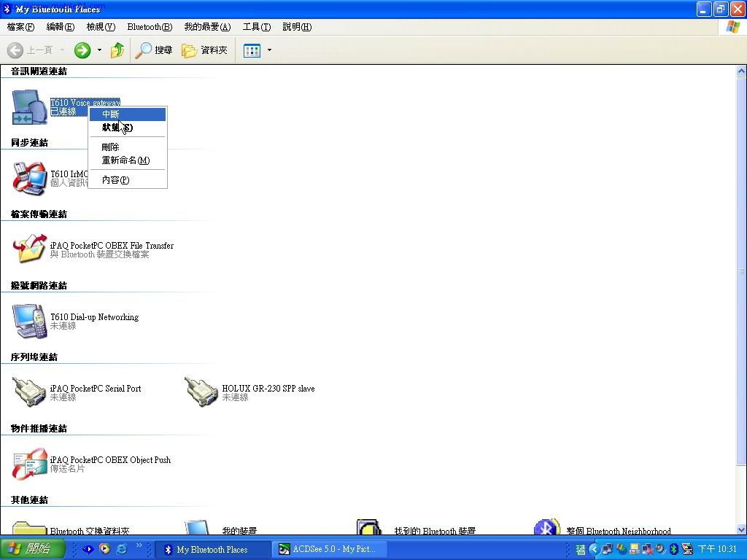Viewport: 747px width, 560px height.
Task: Choose 刪除 in the context menu
Action: point(128,147)
